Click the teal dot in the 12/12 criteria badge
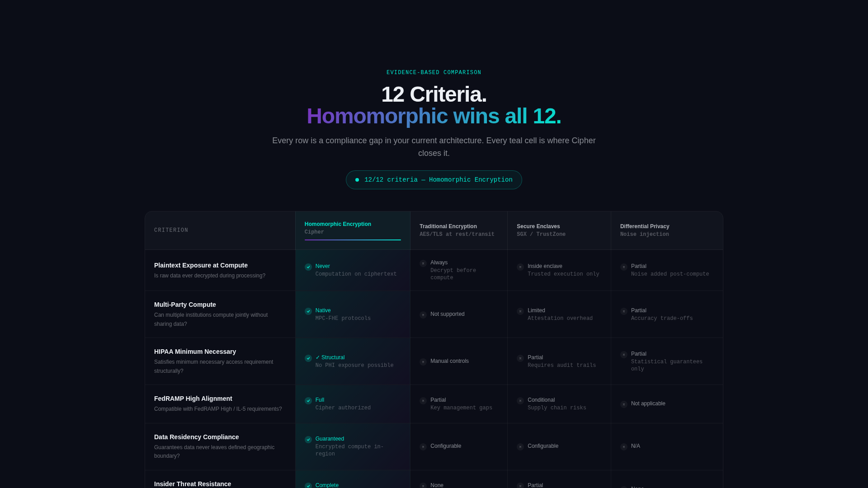Image resolution: width=868 pixels, height=488 pixels. pos(357,180)
